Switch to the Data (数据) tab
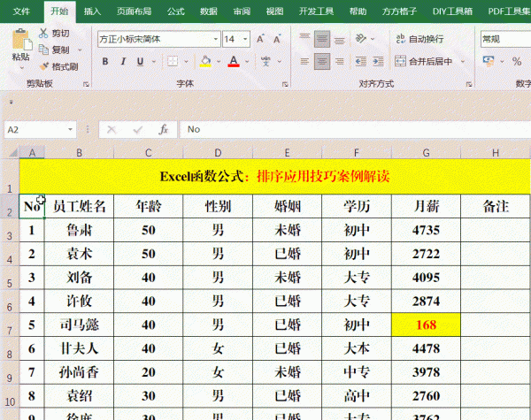 [209, 11]
